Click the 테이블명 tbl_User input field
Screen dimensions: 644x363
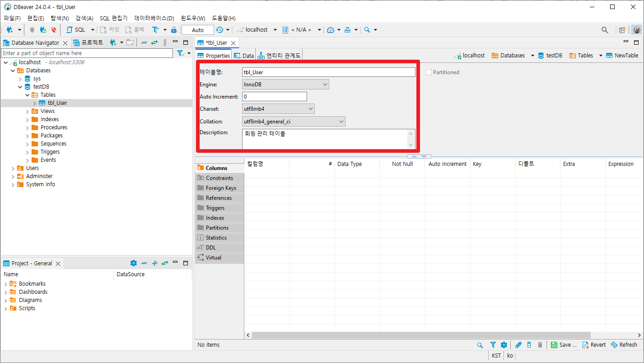tap(329, 72)
